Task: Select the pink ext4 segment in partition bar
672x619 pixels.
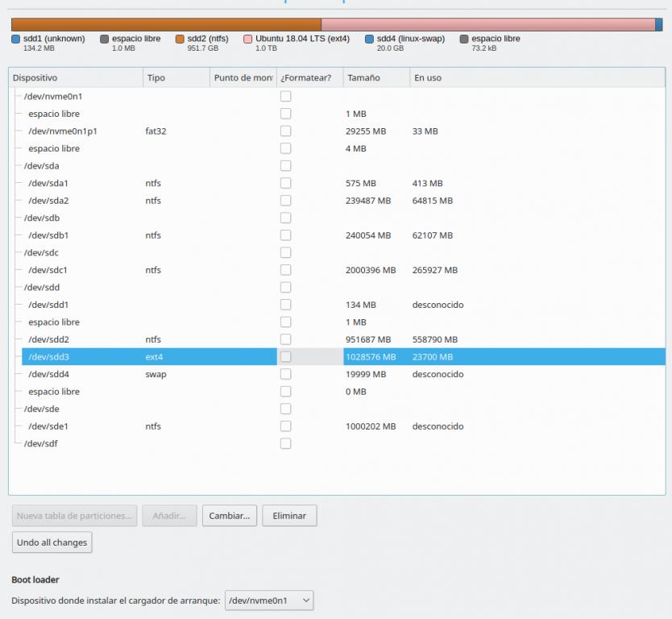Action: 487,25
